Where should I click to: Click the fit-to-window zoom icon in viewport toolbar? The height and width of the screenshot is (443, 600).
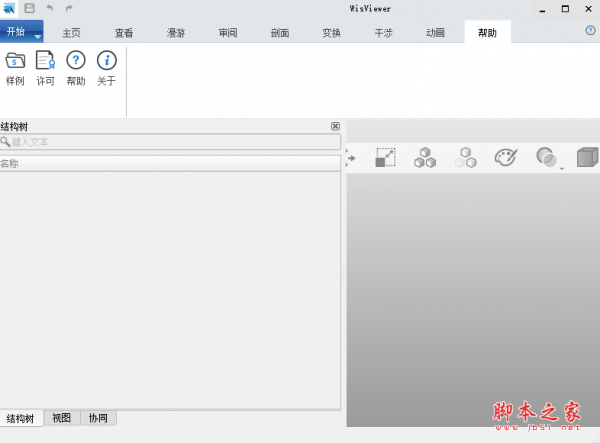[385, 158]
